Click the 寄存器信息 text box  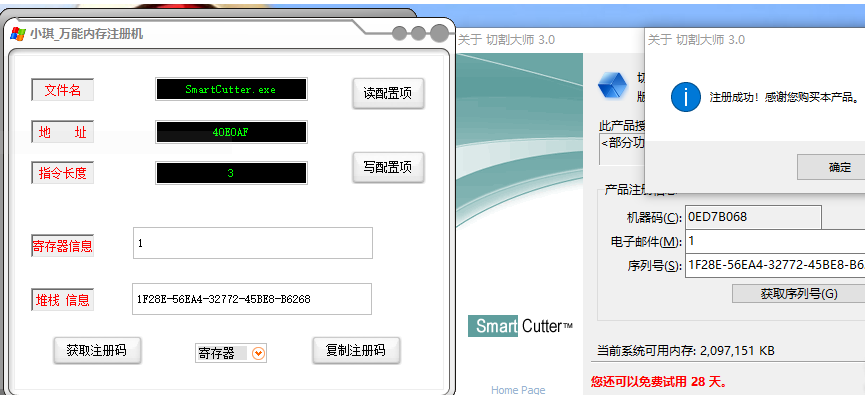coord(253,243)
